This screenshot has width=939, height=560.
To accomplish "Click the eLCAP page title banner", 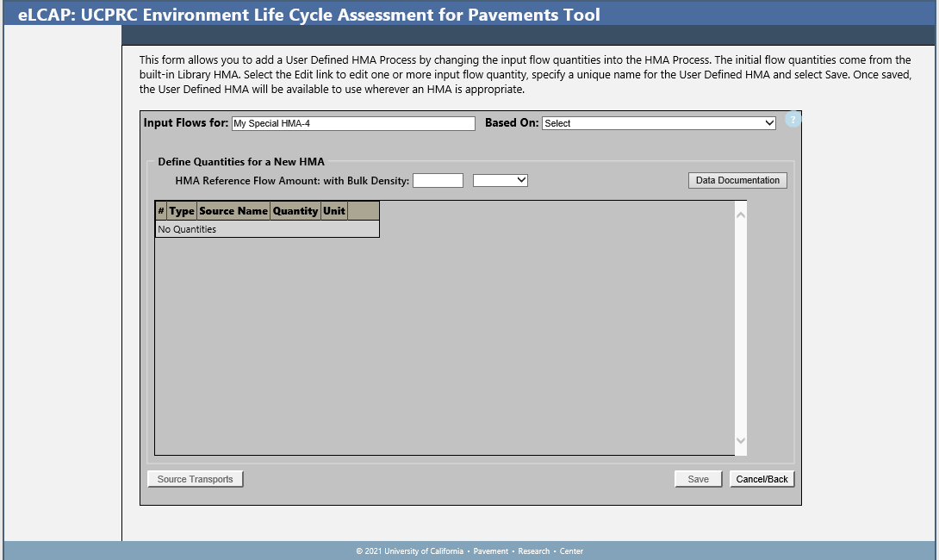I will coord(309,15).
